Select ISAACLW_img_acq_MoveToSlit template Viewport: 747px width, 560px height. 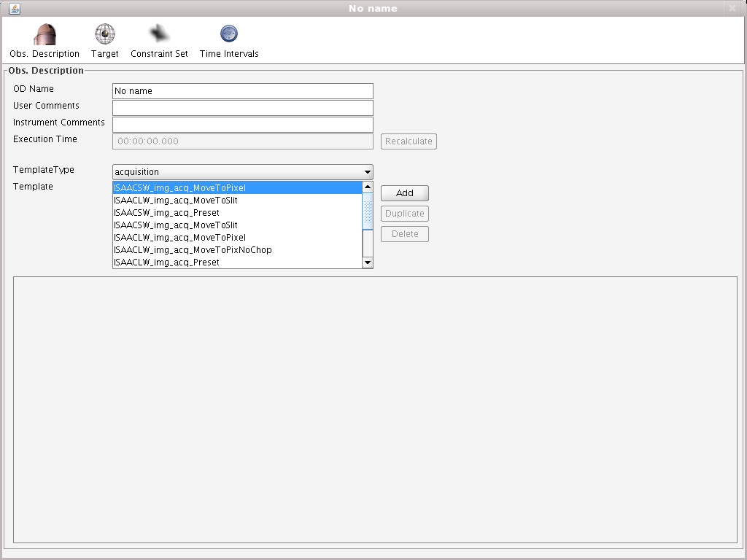tap(237, 200)
